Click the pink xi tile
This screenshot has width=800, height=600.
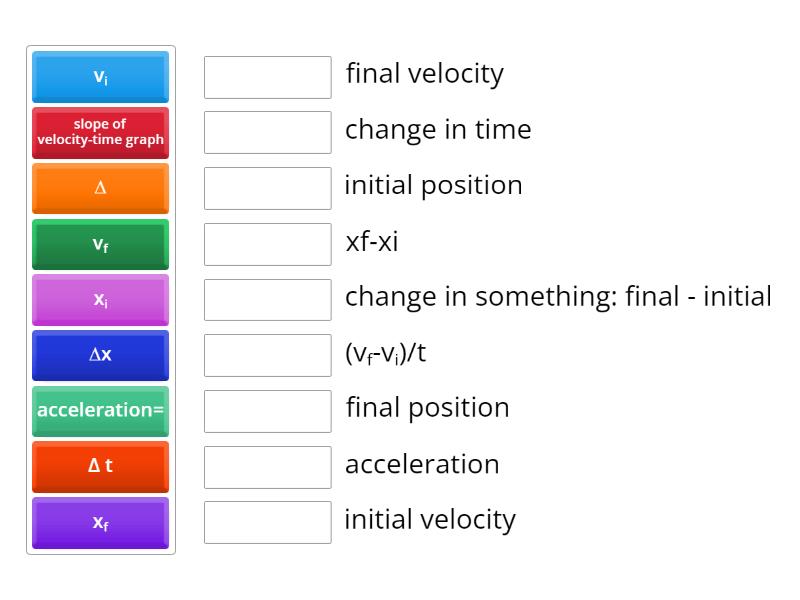(x=100, y=300)
